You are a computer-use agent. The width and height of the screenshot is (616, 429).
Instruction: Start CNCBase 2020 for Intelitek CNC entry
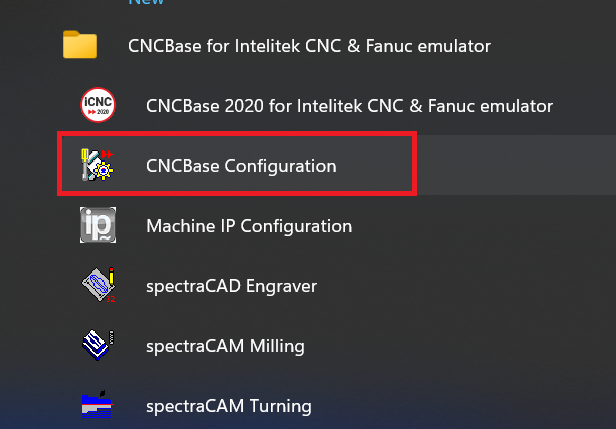coord(349,106)
